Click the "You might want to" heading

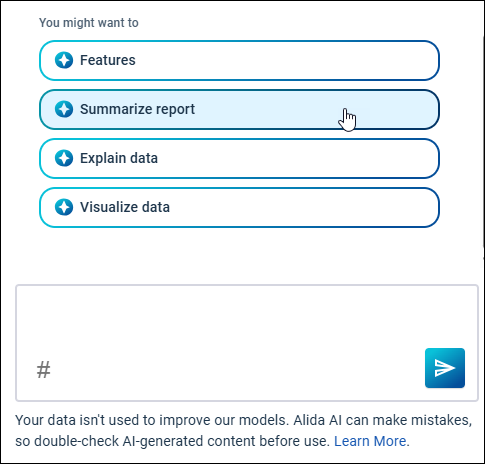tap(89, 23)
